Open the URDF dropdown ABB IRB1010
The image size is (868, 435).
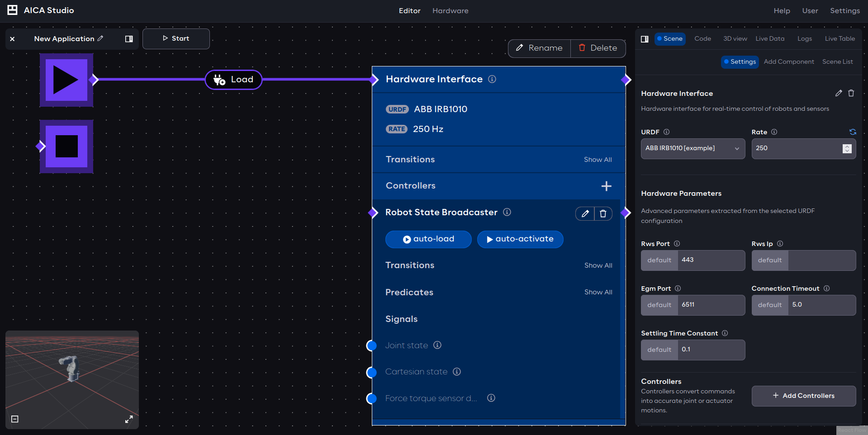pos(693,148)
